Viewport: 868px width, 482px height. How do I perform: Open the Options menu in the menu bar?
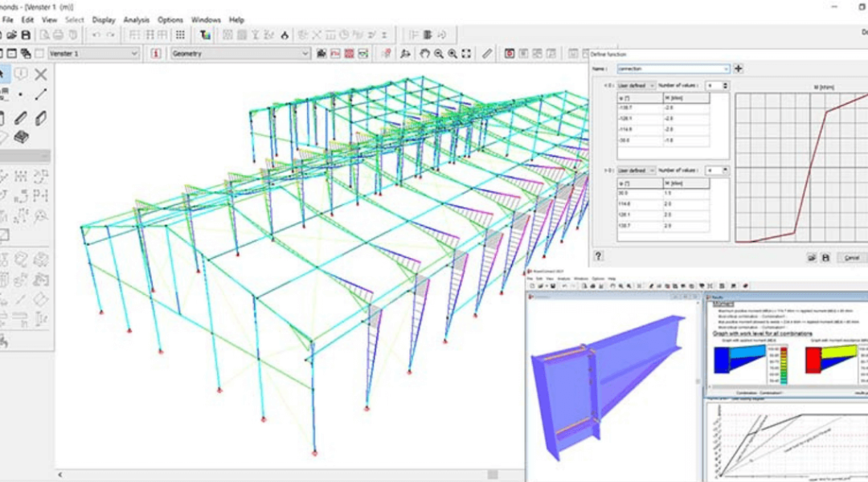(x=170, y=19)
